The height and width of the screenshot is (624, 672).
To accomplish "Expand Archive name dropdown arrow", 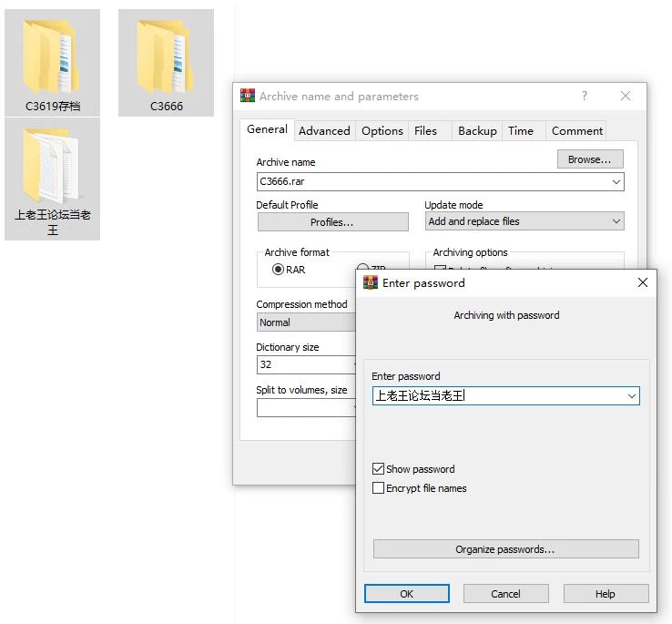I will [x=616, y=182].
